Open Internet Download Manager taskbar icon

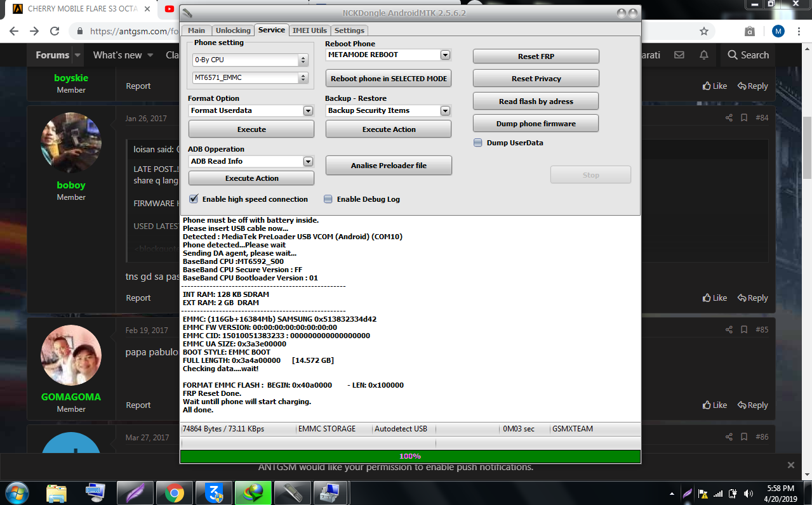tap(253, 492)
